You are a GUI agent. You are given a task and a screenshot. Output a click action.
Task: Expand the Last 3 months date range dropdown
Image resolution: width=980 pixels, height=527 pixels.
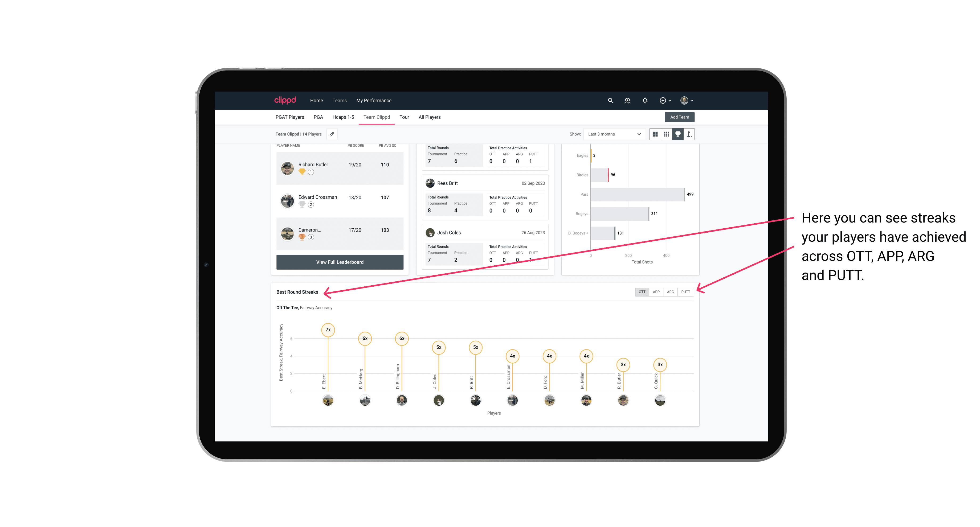click(613, 134)
